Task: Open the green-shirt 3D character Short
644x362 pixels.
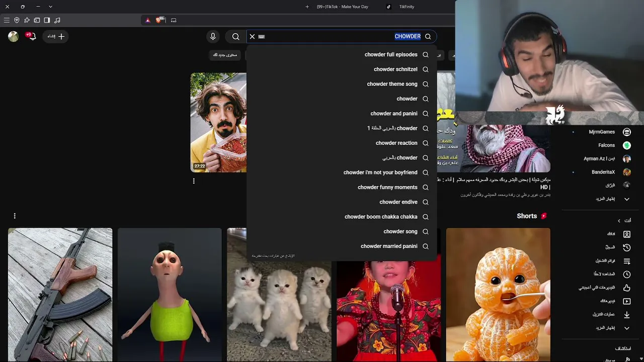Action: pos(170,295)
